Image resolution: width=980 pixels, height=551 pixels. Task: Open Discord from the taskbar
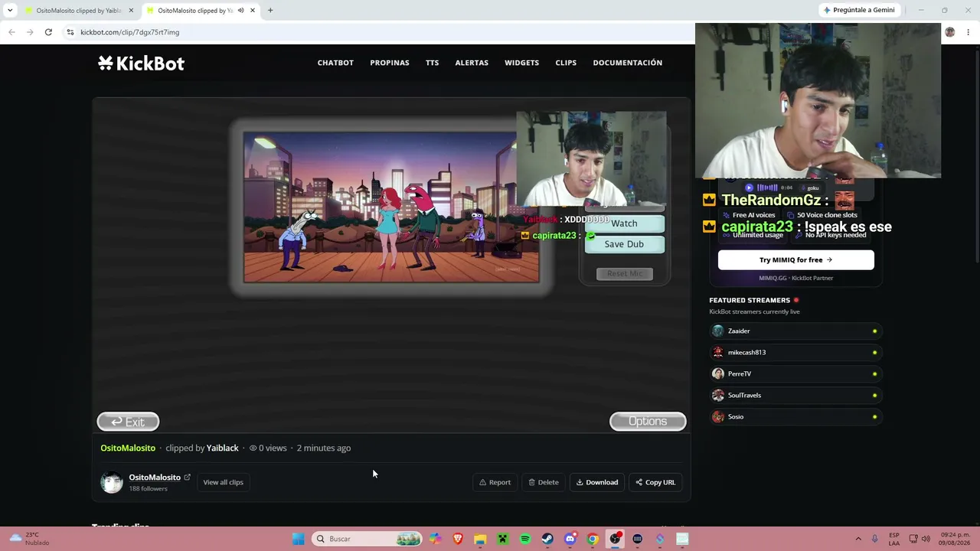pos(570,539)
